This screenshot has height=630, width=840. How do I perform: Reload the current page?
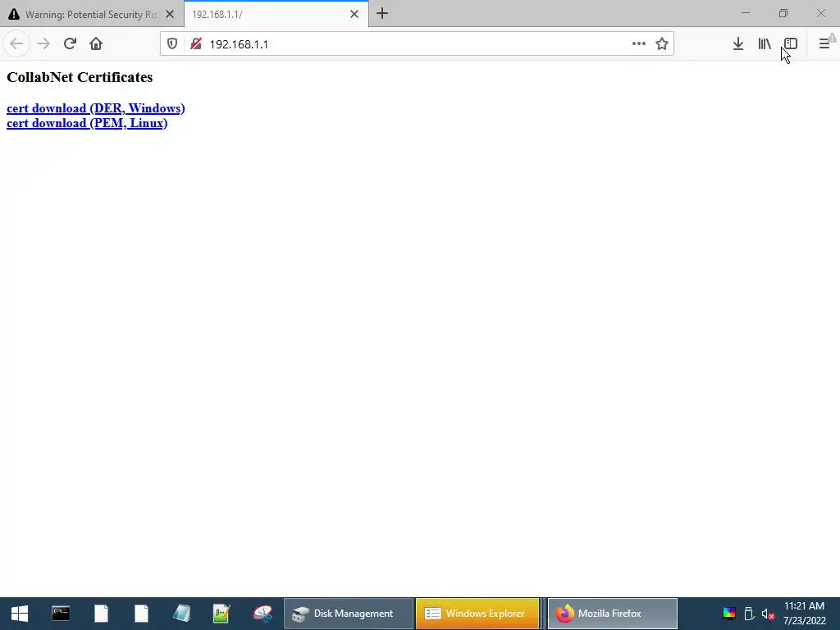[x=70, y=44]
